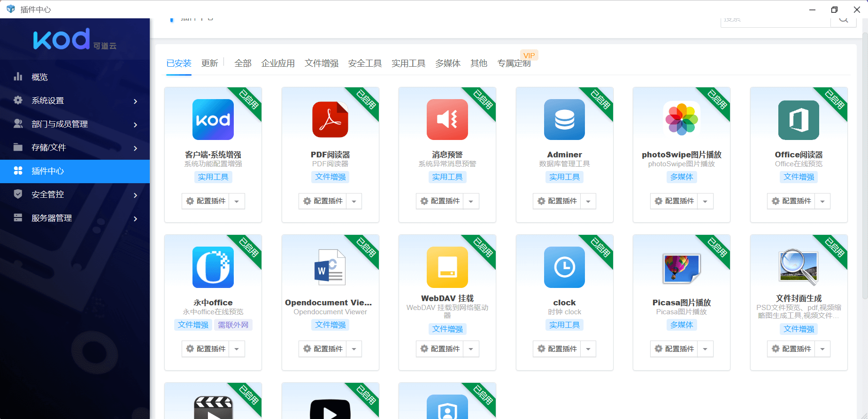Click 配置插件 for photoSwipe图片播放
The height and width of the screenshot is (419, 868).
coord(674,201)
